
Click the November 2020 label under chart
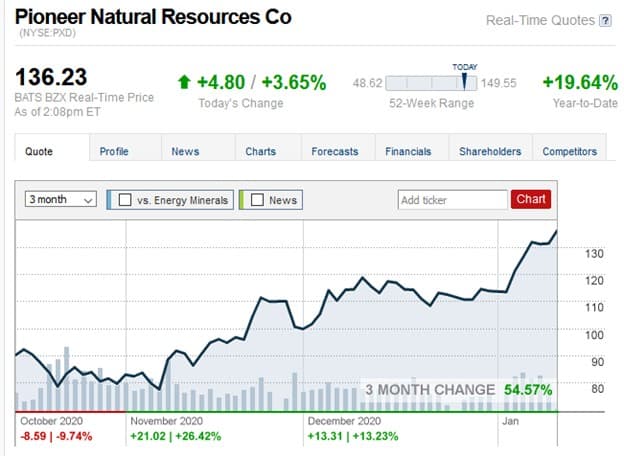click(x=166, y=421)
